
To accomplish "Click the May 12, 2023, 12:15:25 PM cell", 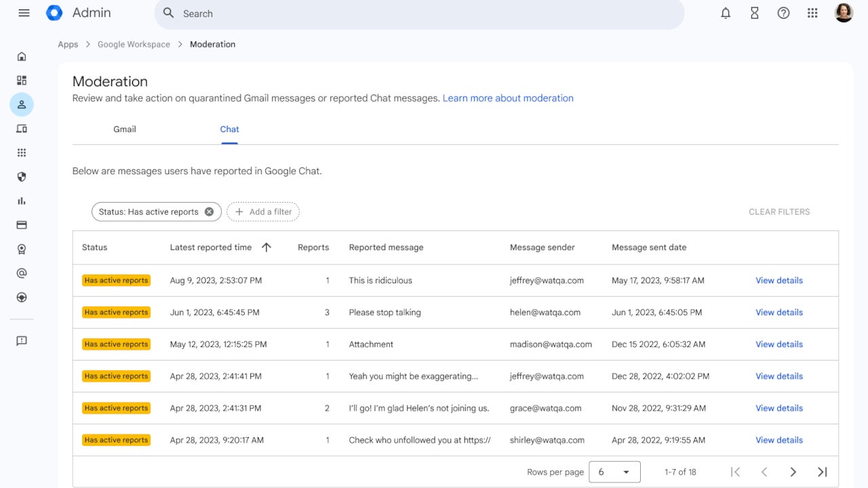I will (x=218, y=344).
